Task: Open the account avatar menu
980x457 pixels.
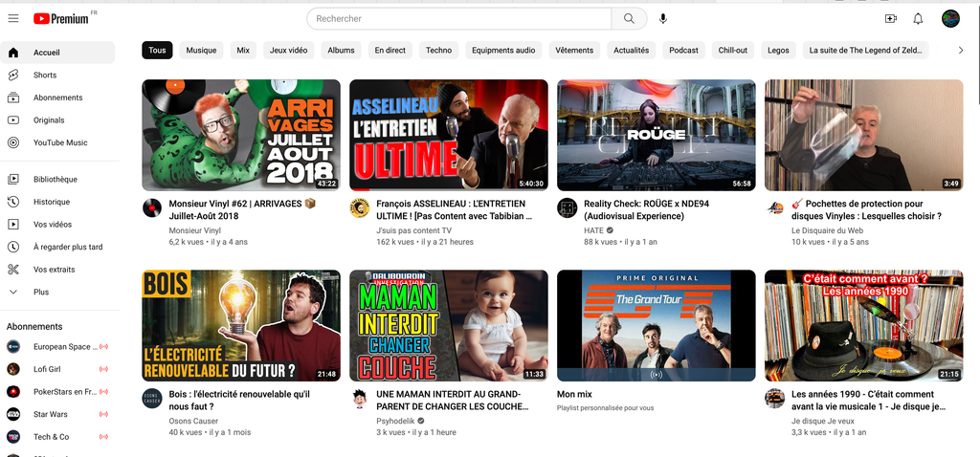Action: (950, 19)
